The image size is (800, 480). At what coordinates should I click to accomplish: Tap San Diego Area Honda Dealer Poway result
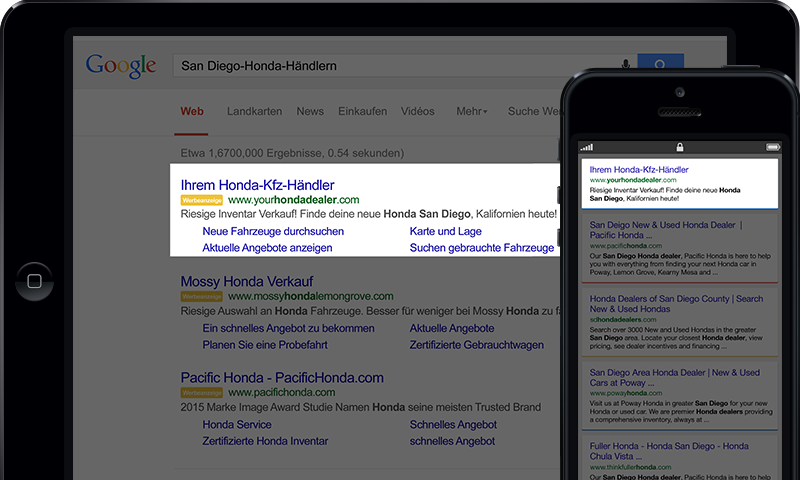674,377
